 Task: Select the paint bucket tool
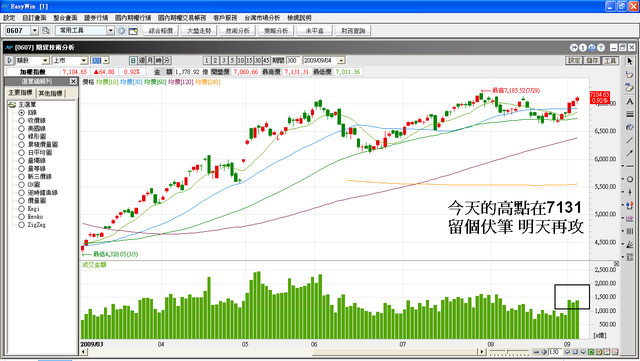[629, 127]
